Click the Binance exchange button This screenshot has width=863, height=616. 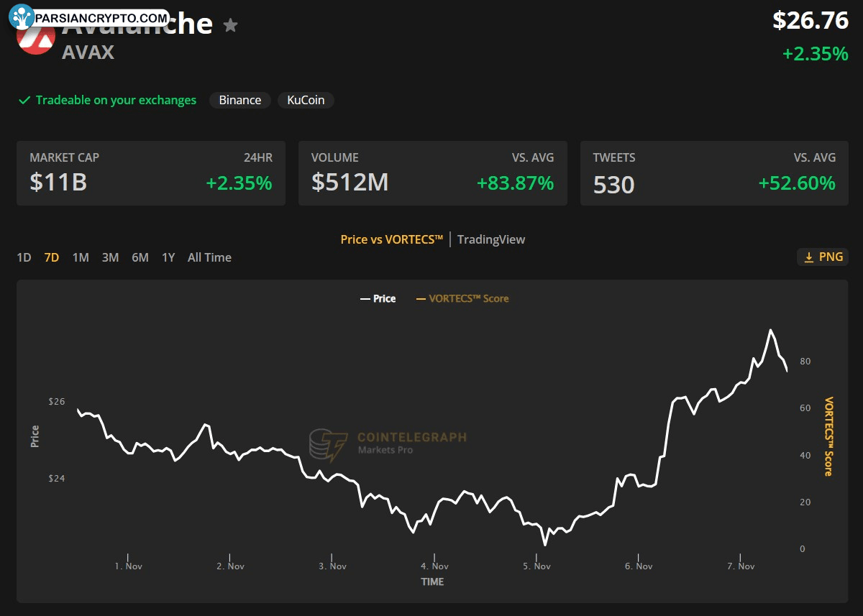[x=240, y=101]
